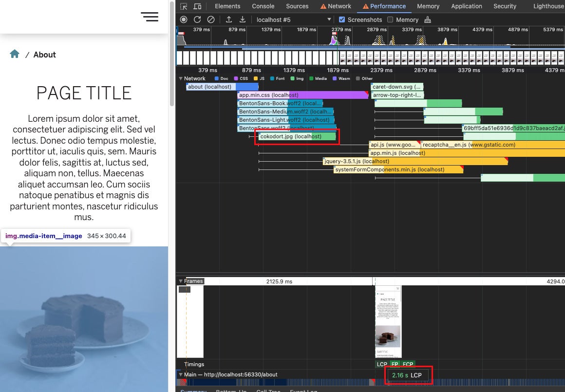Viewport: 565px width, 392px height.
Task: Click the frame screenshot thumbnail in Frames
Action: click(x=388, y=321)
